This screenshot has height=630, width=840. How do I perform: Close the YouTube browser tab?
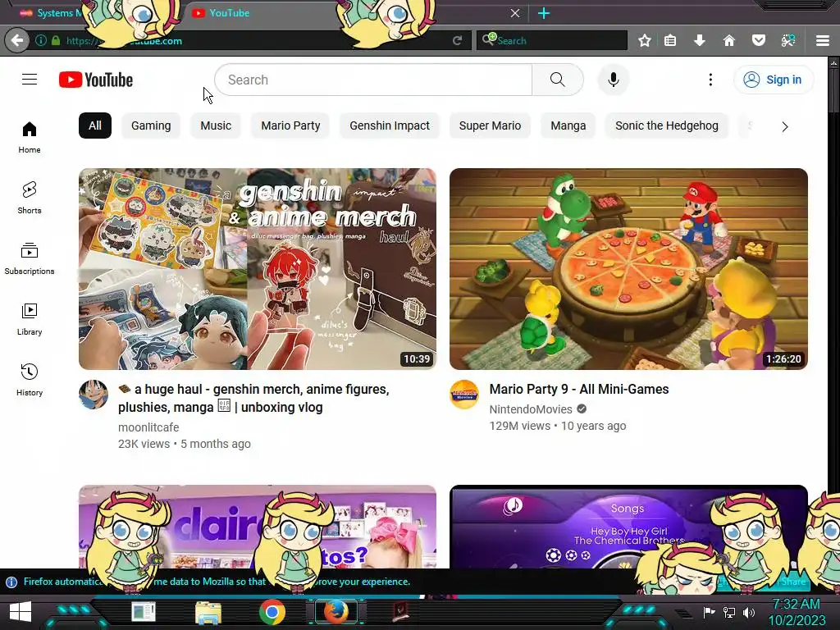515,13
